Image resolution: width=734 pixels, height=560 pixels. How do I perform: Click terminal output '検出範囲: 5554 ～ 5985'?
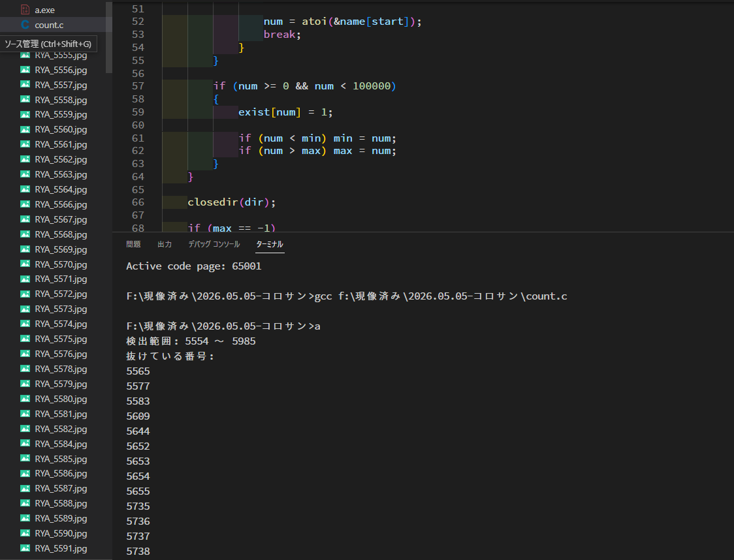(x=191, y=341)
